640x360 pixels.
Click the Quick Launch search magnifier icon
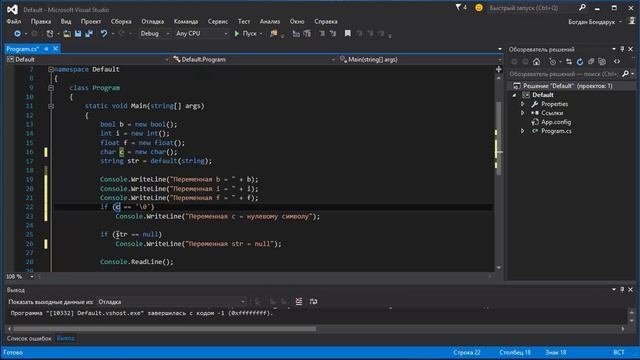582,8
